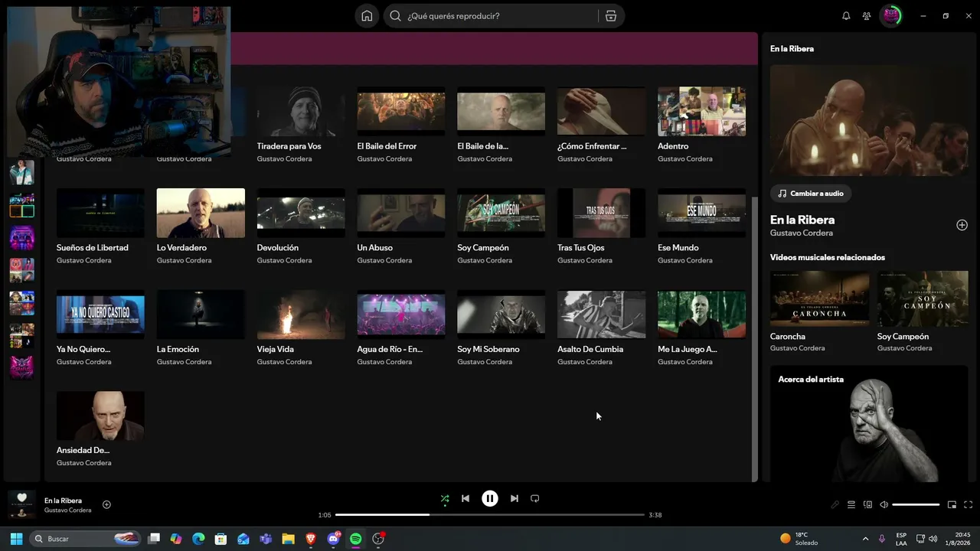Open 'Soy Mi Soberano' video title
Image resolution: width=980 pixels, height=551 pixels.
(488, 350)
